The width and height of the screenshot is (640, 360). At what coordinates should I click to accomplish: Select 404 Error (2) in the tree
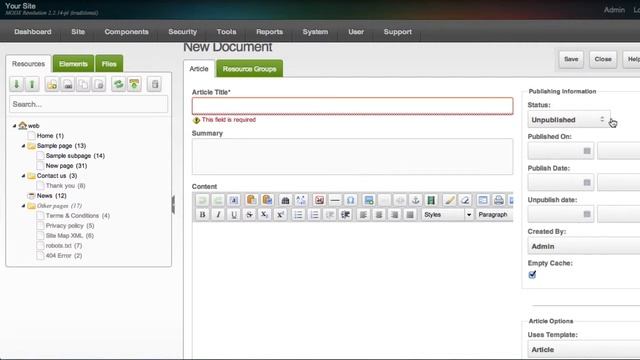click(64, 256)
